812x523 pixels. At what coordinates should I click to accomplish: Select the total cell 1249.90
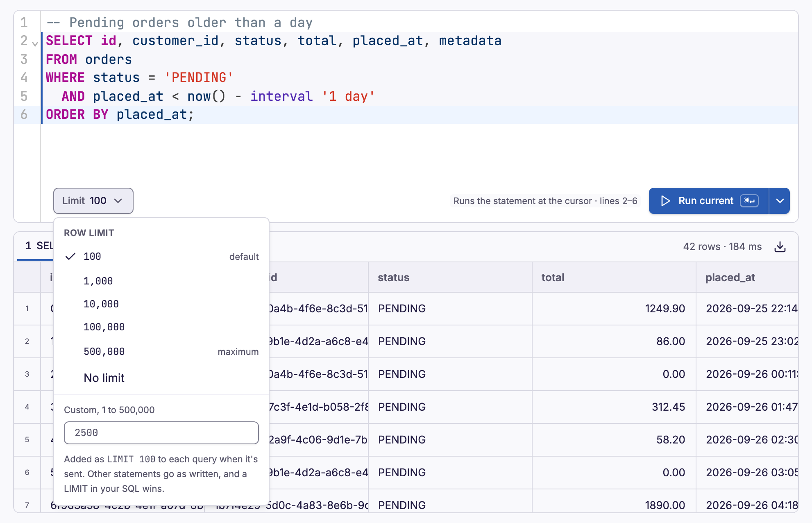614,309
